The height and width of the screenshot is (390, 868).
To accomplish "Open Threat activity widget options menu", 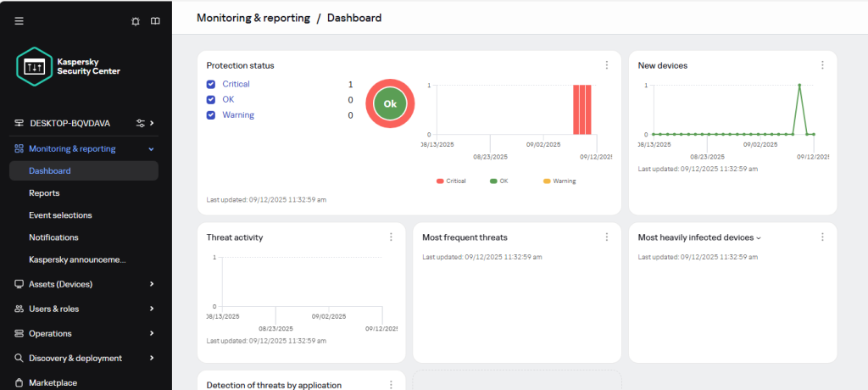I will click(391, 237).
